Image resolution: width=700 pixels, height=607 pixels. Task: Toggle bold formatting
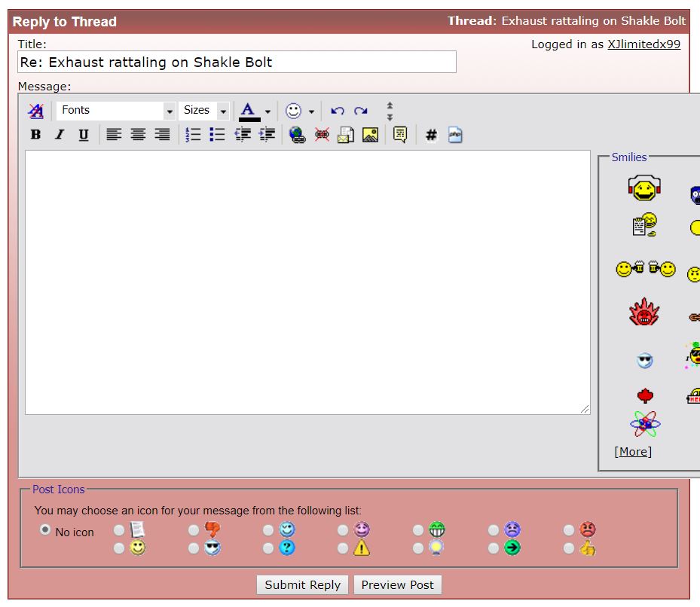pyautogui.click(x=35, y=135)
